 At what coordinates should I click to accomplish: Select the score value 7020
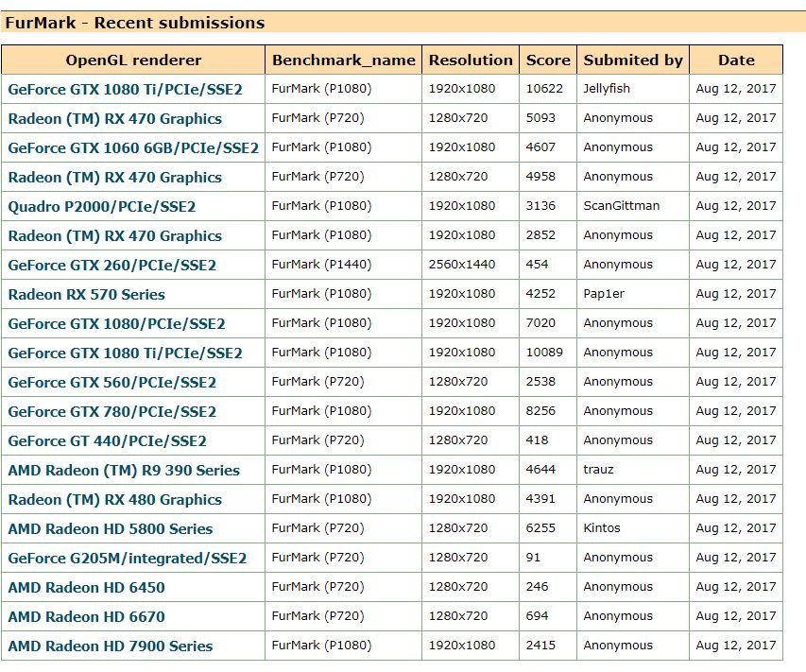tap(540, 323)
